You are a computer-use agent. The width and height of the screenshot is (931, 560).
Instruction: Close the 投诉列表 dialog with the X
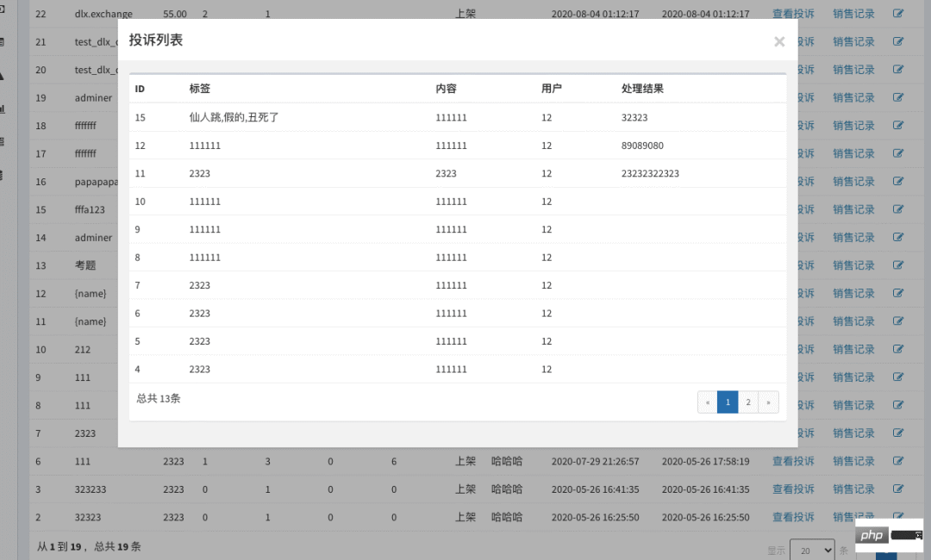(x=779, y=41)
